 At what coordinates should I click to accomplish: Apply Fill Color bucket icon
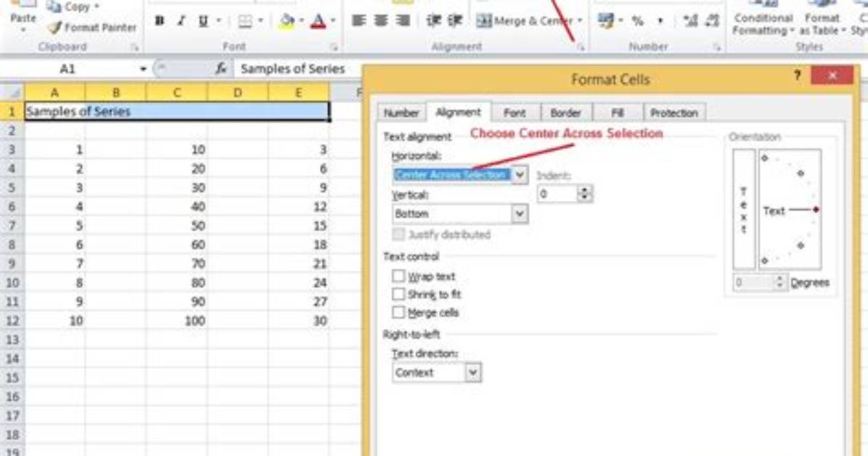pyautogui.click(x=287, y=21)
